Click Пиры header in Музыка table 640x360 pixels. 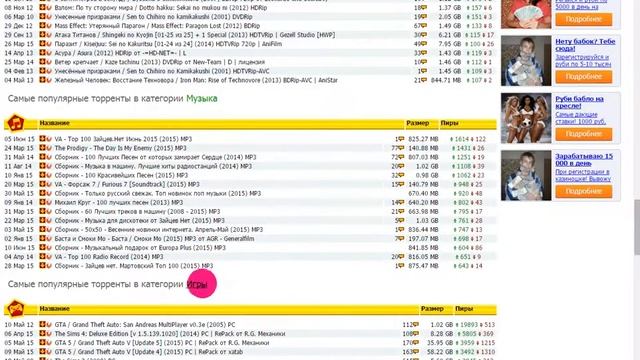[x=449, y=123]
